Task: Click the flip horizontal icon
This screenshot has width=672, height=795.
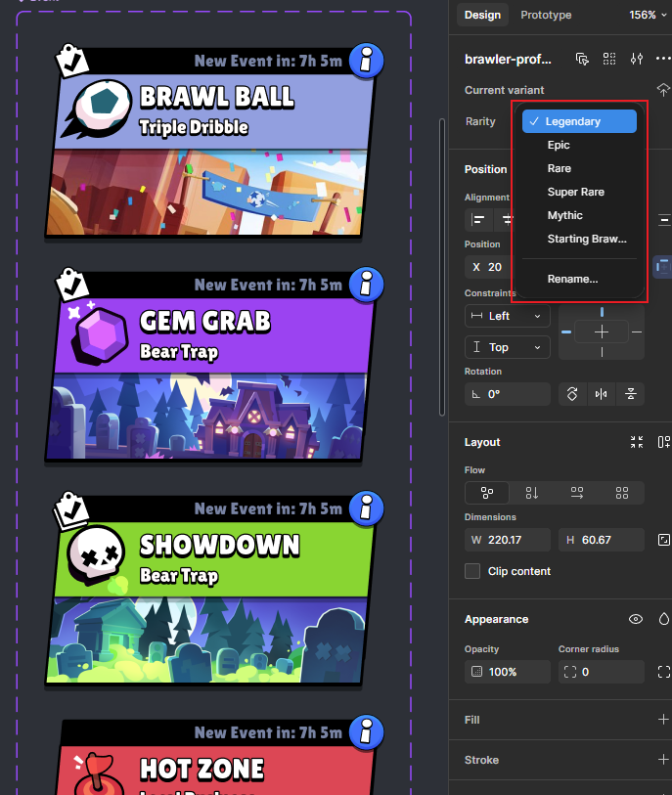Action: pyautogui.click(x=601, y=394)
